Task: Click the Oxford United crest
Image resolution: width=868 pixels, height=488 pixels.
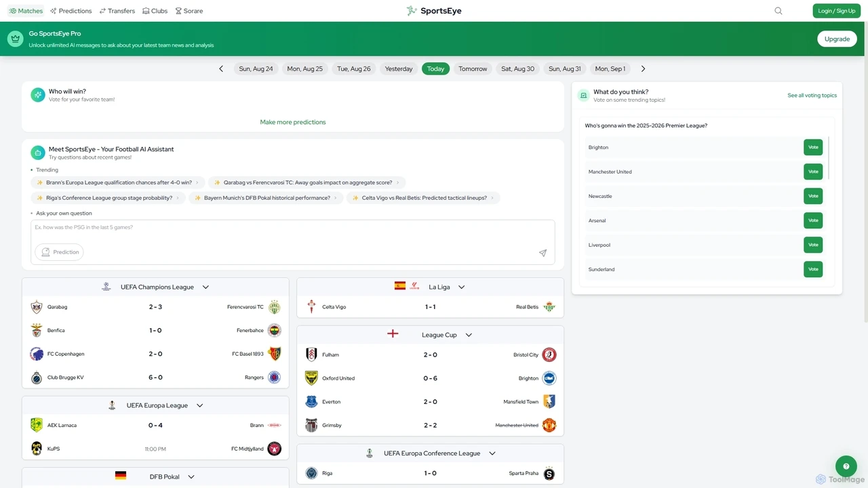Action: coord(311,378)
